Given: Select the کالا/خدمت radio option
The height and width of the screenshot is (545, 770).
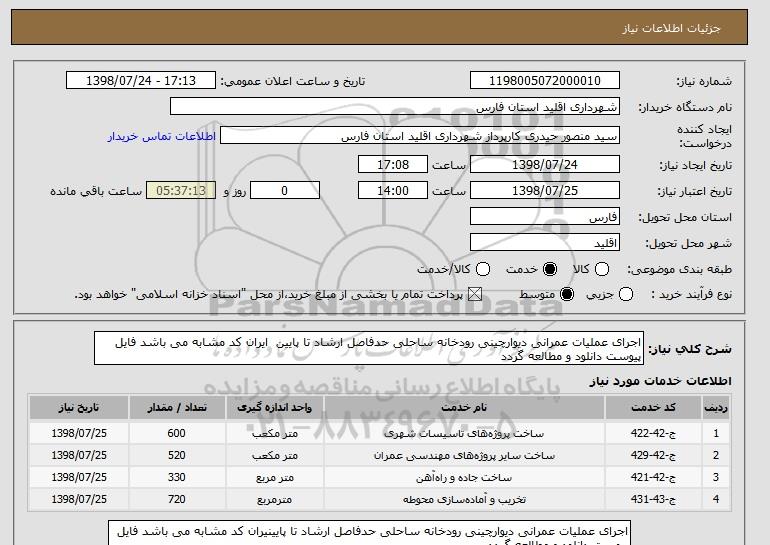Looking at the screenshot, I should 483,269.
